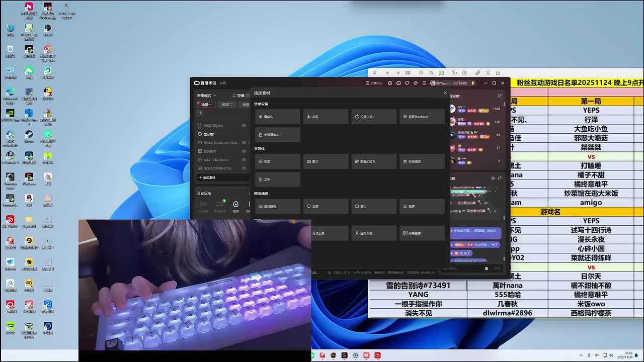Viewport: 644px width, 362px height.
Task: Pop out the chat panel
Action: [500, 178]
